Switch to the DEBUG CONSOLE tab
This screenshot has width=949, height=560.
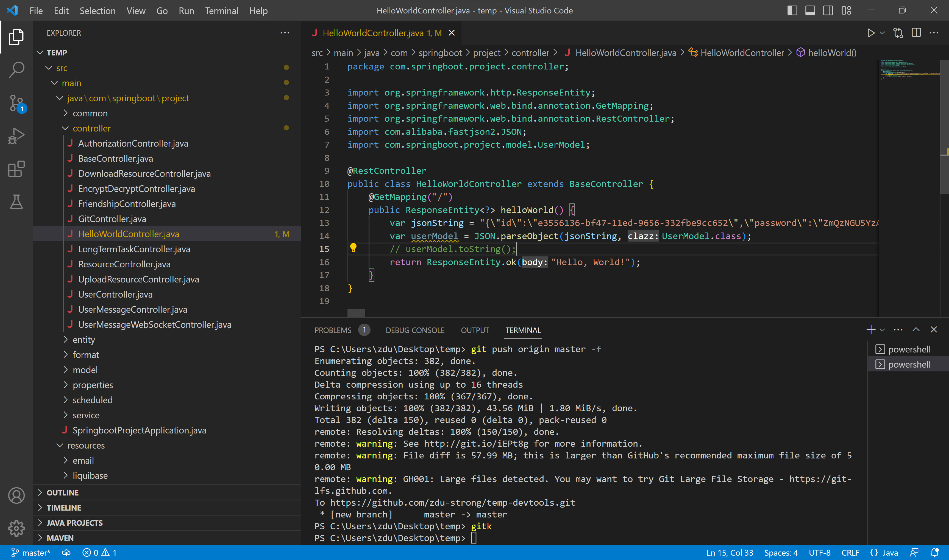click(415, 330)
